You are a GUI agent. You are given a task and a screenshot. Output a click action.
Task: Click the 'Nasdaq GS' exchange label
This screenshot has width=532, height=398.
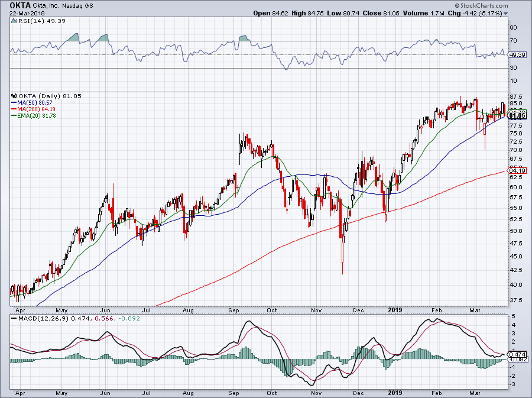(x=77, y=6)
